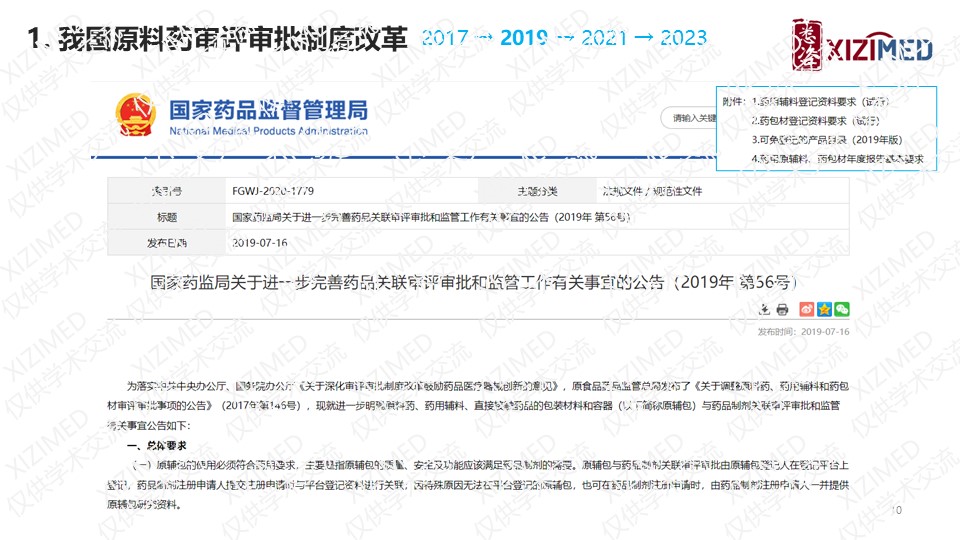Click the download icon beside the print icon
The width and height of the screenshot is (960, 540).
(765, 309)
